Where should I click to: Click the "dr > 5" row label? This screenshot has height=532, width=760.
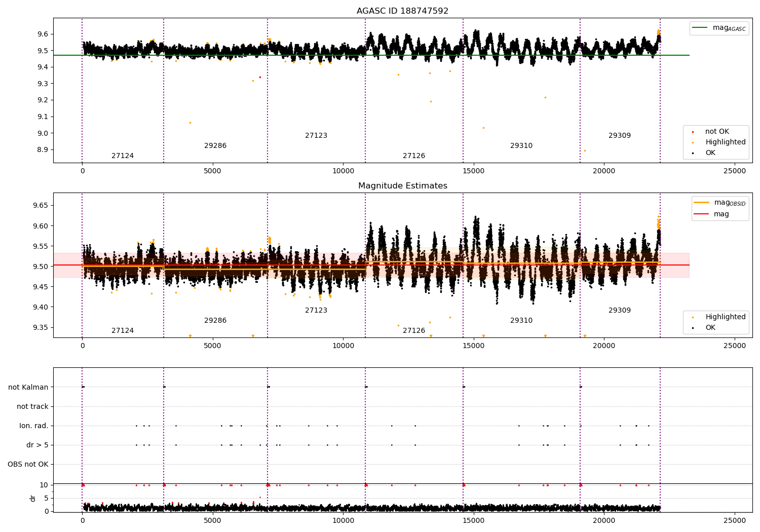pyautogui.click(x=37, y=445)
